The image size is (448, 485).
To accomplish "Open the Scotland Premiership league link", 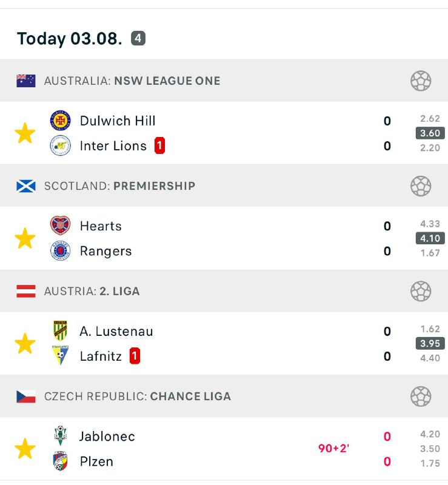I will (x=119, y=186).
